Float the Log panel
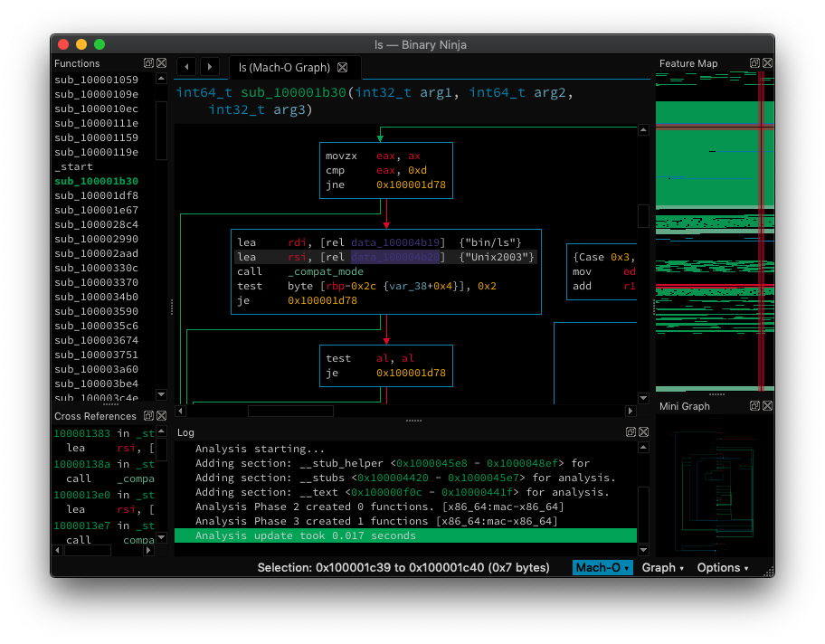825x644 pixels. (631, 432)
